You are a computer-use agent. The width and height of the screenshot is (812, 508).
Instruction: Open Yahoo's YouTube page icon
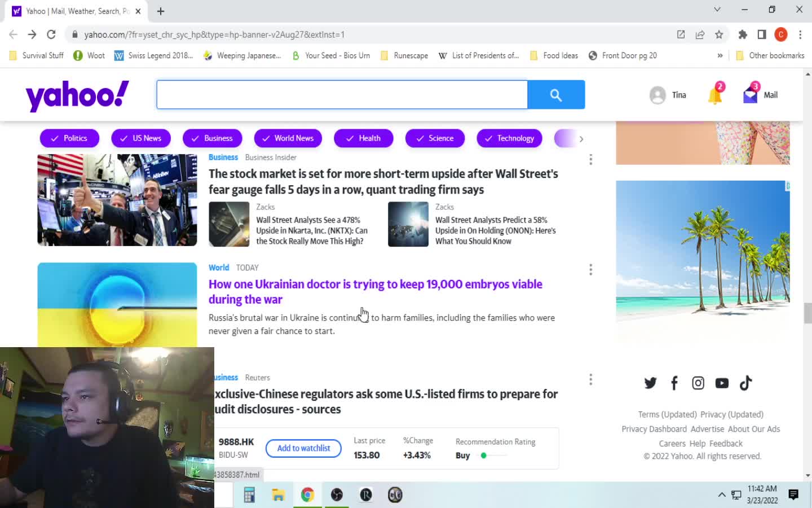[x=722, y=383]
